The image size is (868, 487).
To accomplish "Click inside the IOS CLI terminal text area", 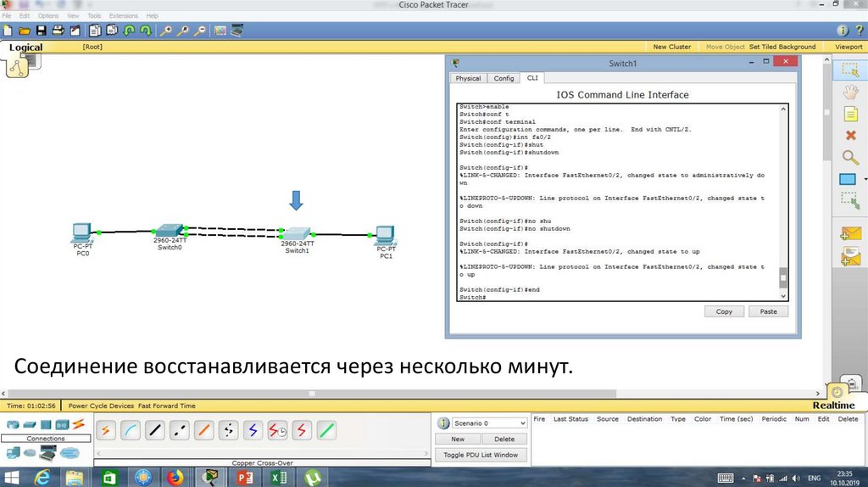I will pos(618,202).
